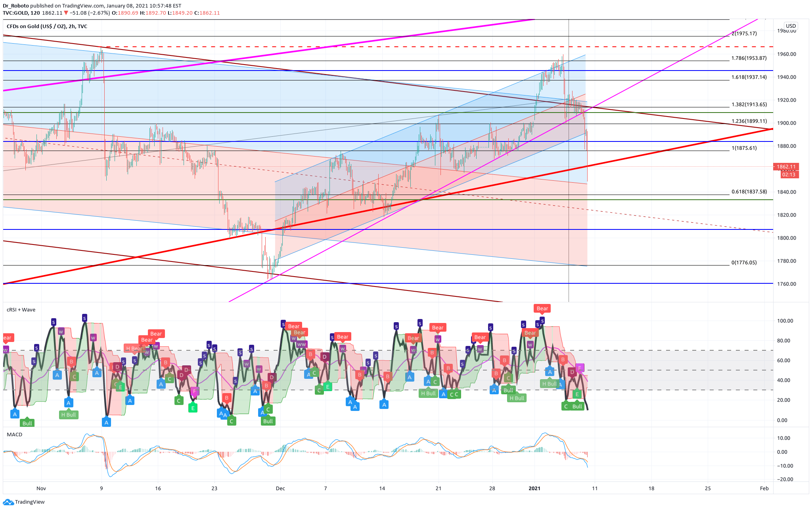Select the Fibonacci label 1(1875.61)

click(744, 148)
